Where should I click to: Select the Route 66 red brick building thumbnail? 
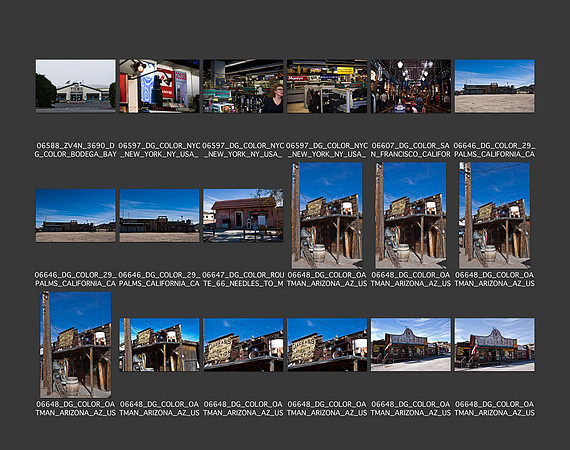pos(243,215)
